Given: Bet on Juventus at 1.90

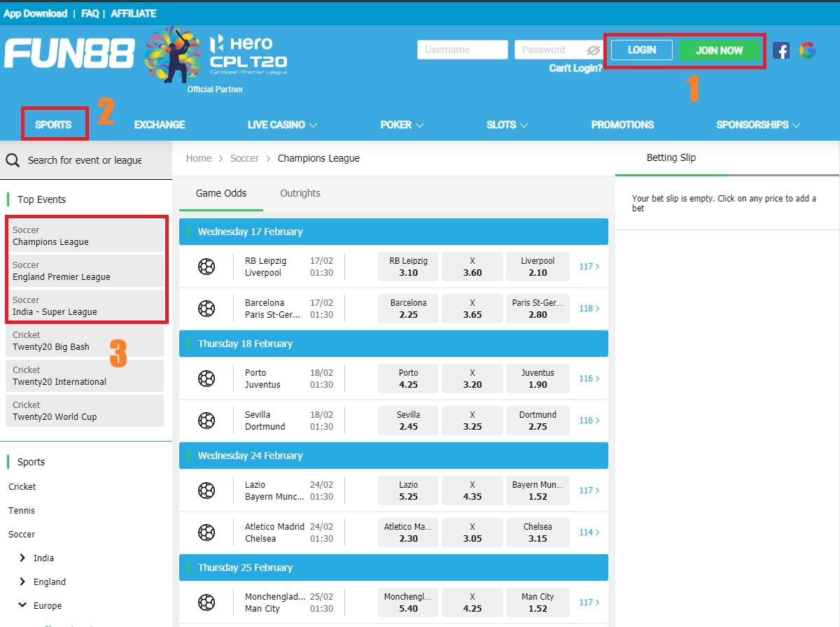Looking at the screenshot, I should [x=538, y=379].
